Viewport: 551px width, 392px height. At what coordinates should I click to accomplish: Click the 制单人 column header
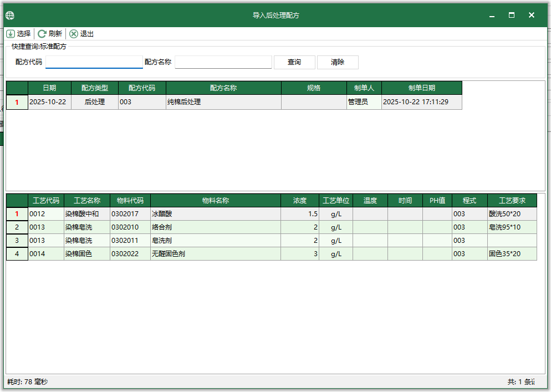[x=359, y=88]
